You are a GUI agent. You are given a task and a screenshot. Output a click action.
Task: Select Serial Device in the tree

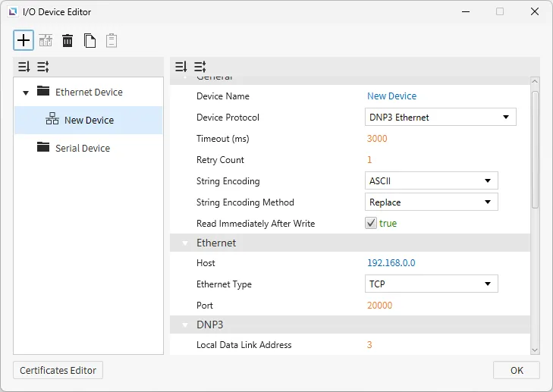(82, 148)
